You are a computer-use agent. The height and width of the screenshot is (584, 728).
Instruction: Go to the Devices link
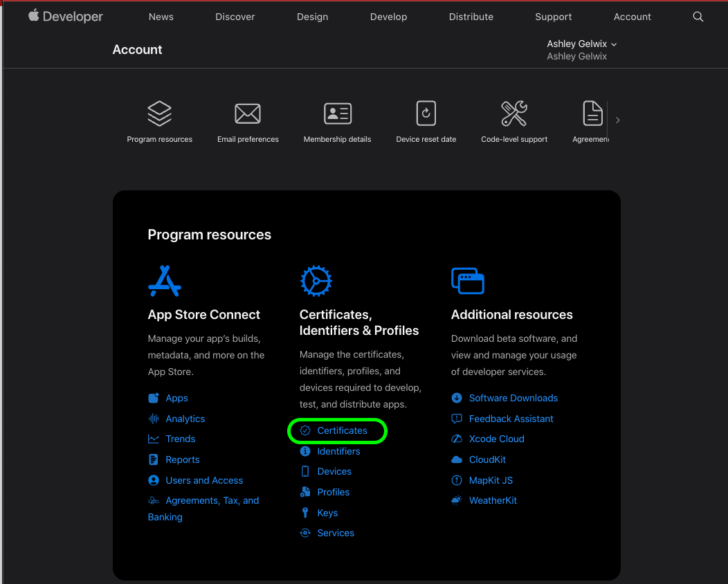[334, 471]
